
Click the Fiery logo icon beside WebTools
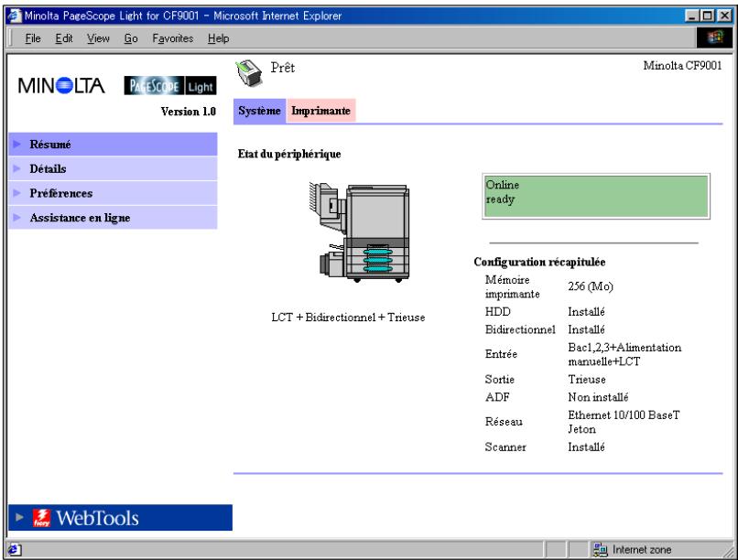[41, 518]
